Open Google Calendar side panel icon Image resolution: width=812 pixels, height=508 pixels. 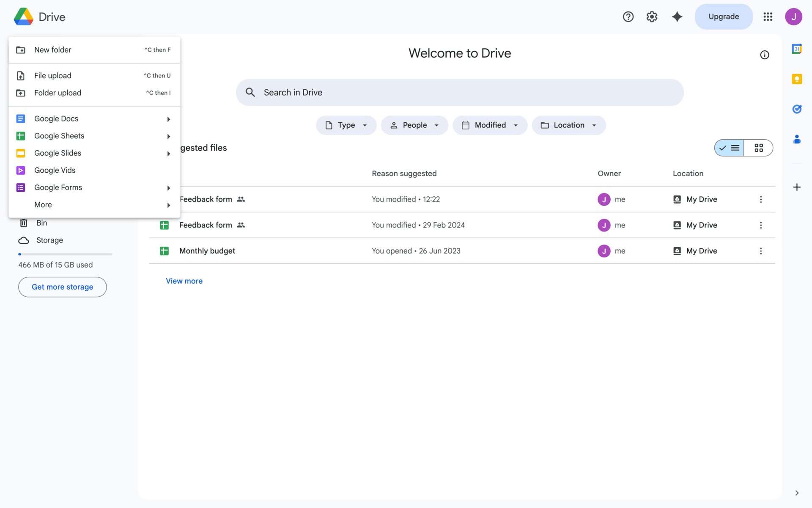pyautogui.click(x=797, y=49)
